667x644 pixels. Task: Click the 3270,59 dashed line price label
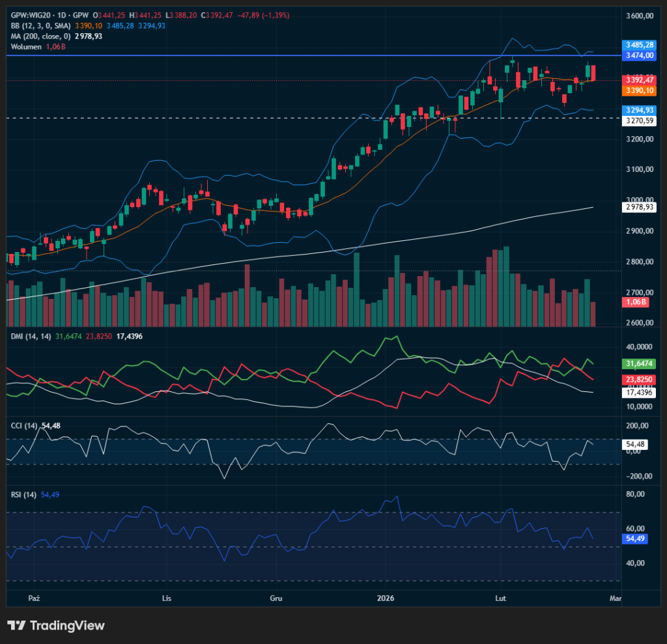tap(639, 121)
